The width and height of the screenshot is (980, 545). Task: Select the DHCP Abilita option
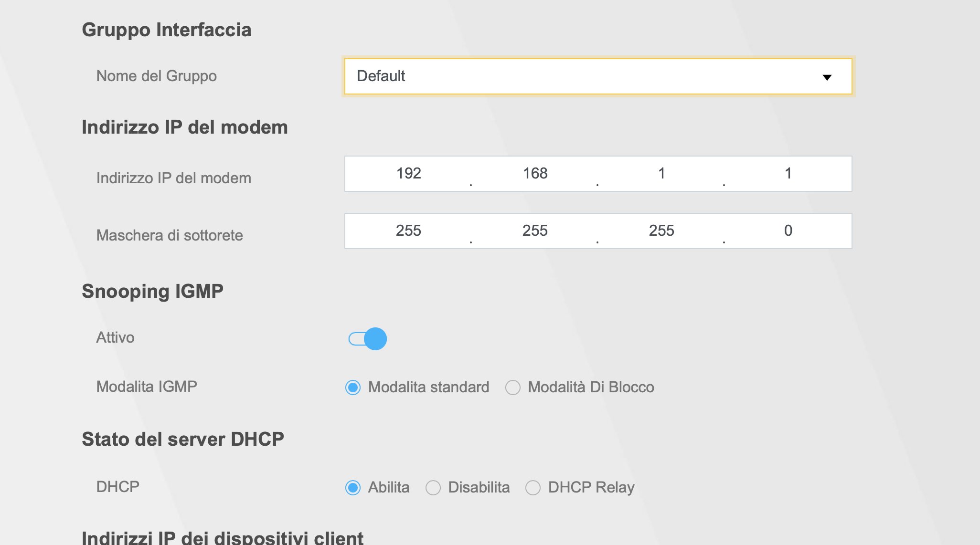(353, 488)
